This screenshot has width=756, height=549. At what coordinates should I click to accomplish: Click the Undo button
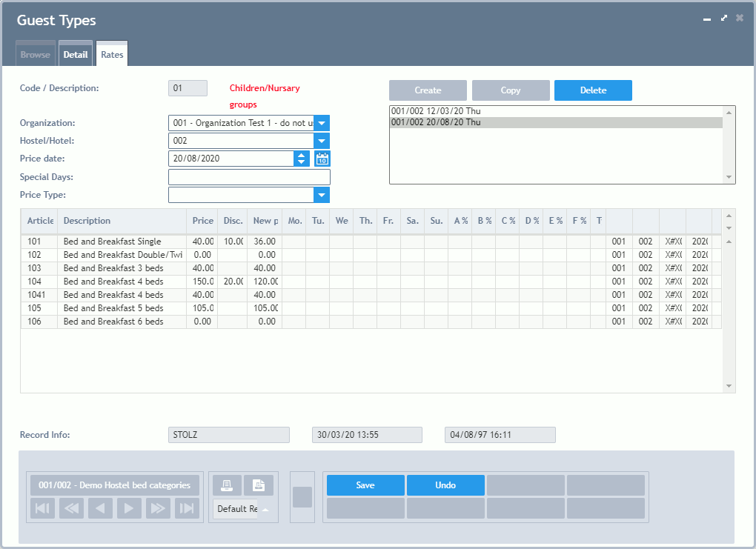445,485
